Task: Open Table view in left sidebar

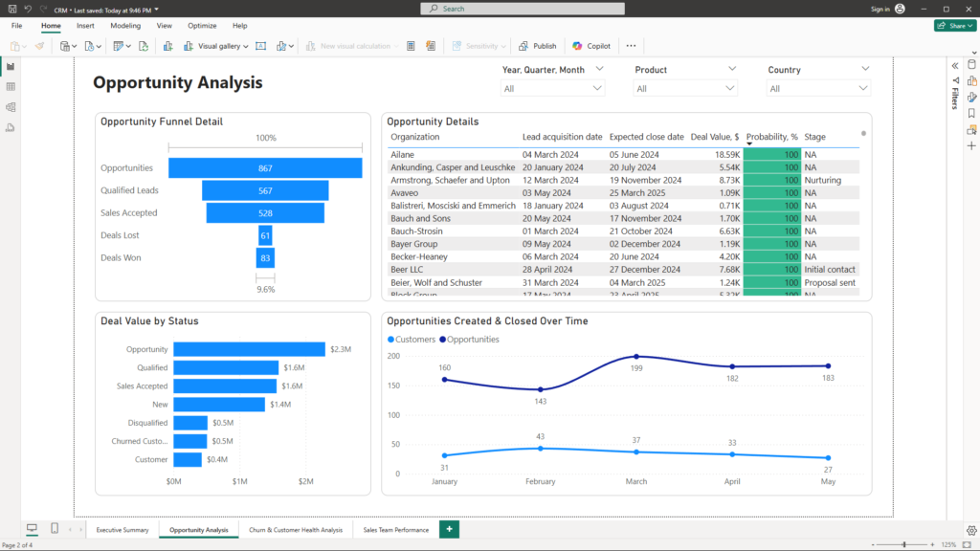Action: pos(11,87)
